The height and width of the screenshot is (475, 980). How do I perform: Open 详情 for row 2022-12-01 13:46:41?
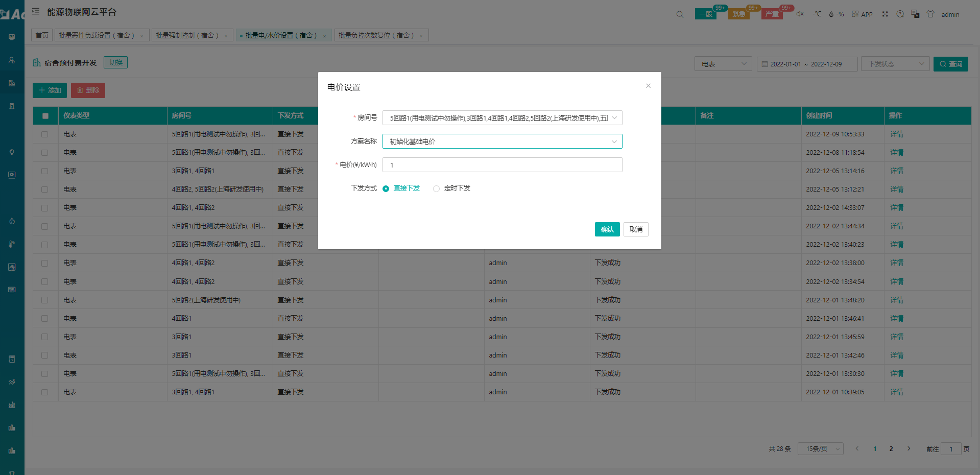tap(897, 318)
